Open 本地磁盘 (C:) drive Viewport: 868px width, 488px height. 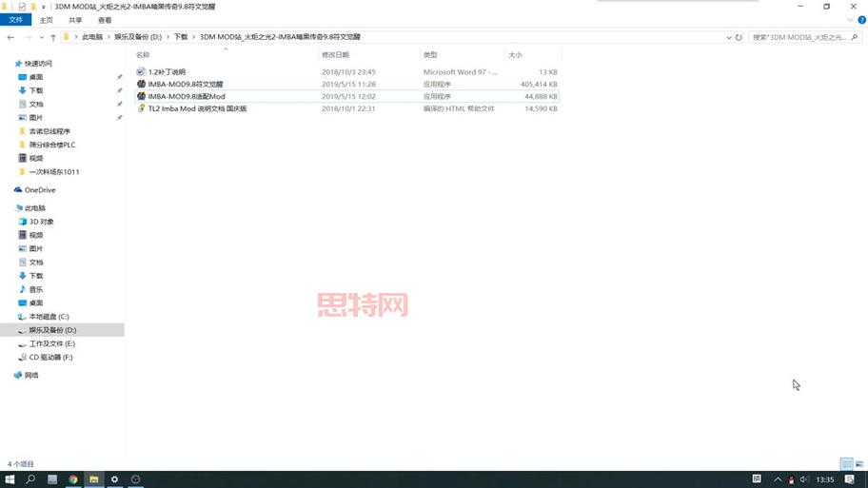tap(49, 317)
